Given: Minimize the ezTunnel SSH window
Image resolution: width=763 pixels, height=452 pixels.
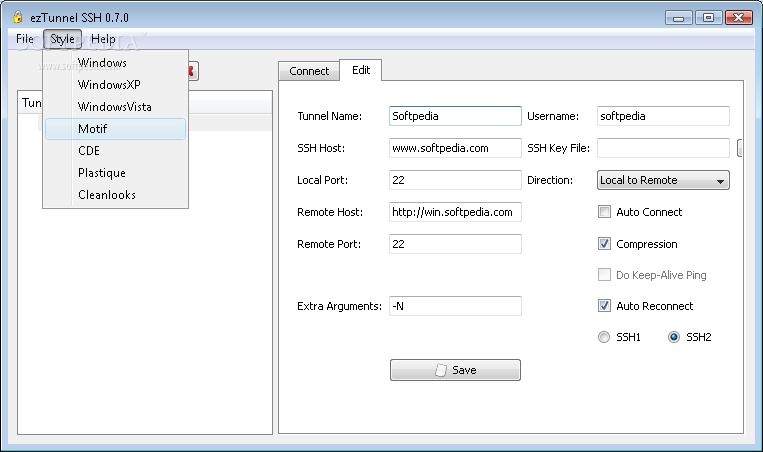Looking at the screenshot, I should click(x=679, y=18).
